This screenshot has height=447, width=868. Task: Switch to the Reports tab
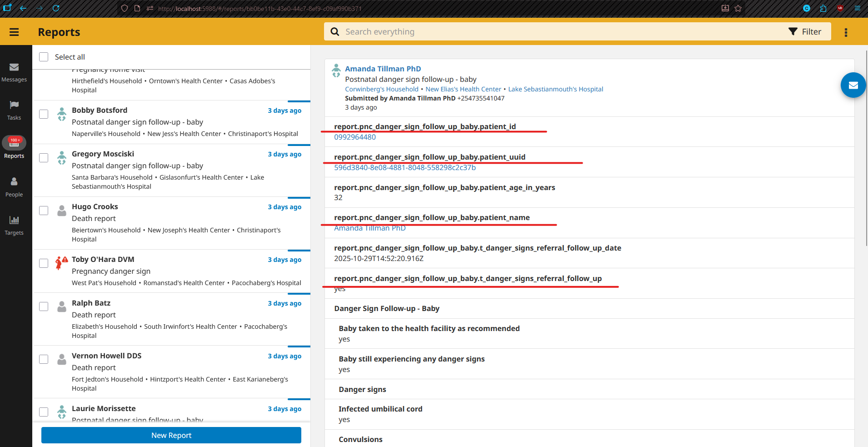point(14,147)
